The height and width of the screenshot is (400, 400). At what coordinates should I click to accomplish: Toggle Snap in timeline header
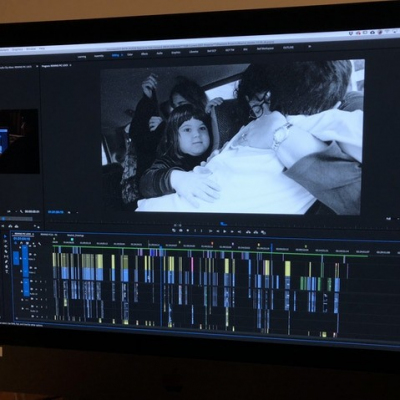[x=21, y=243]
